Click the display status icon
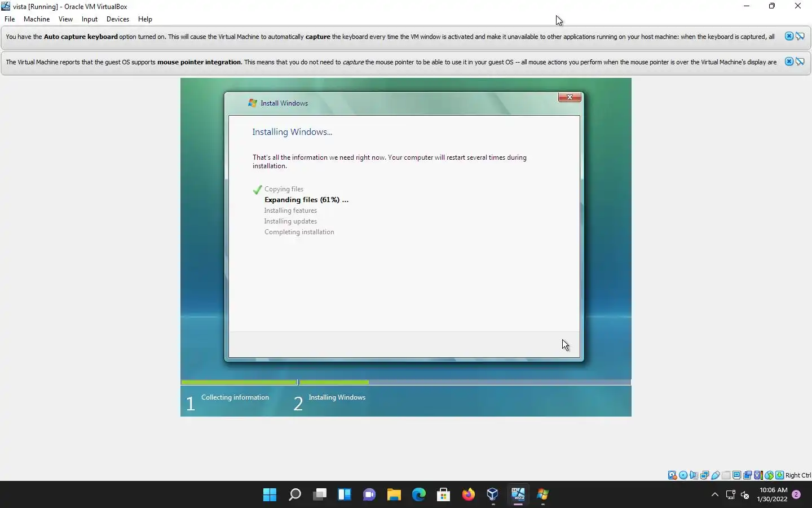Image resolution: width=812 pixels, height=508 pixels. coord(737,475)
